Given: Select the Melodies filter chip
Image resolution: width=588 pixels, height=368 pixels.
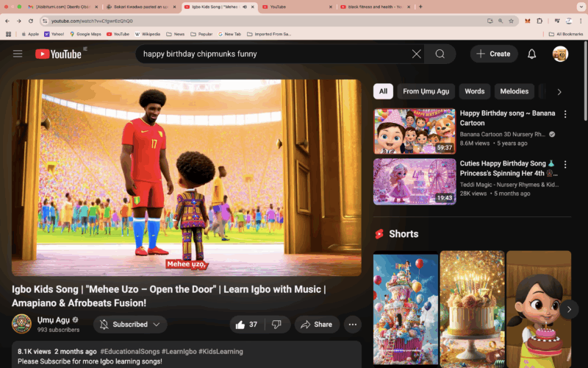Looking at the screenshot, I should coord(514,91).
